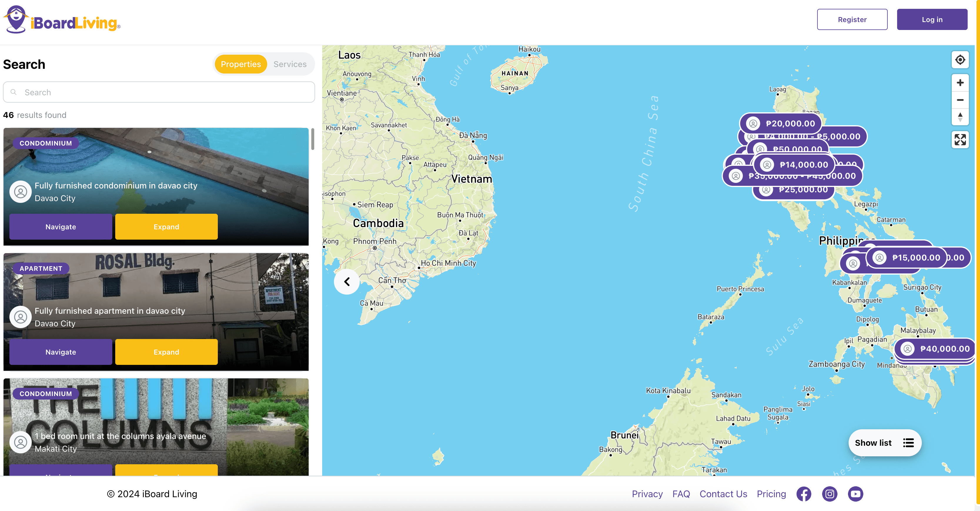Click the locate-me target icon on map
980x511 pixels.
coord(960,60)
